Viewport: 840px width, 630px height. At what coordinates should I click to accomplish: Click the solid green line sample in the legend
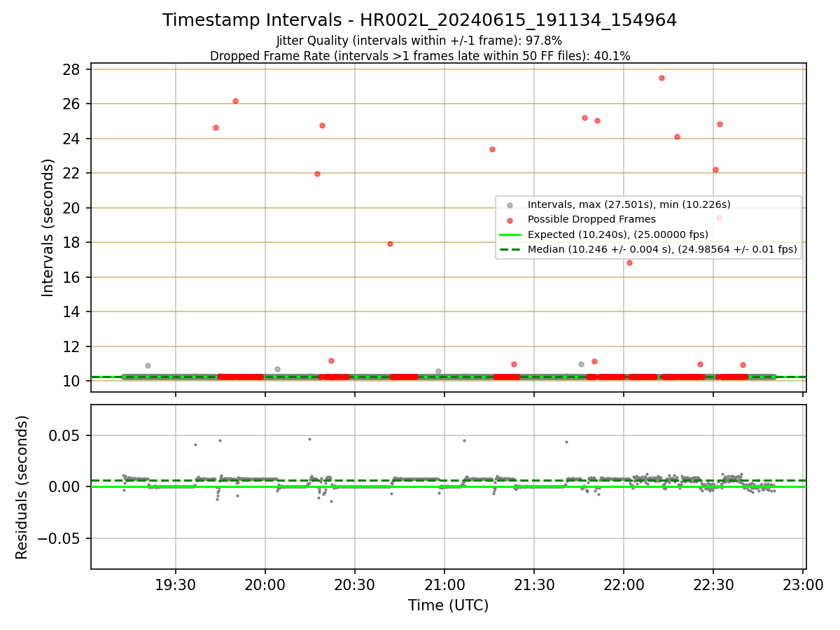(x=510, y=234)
